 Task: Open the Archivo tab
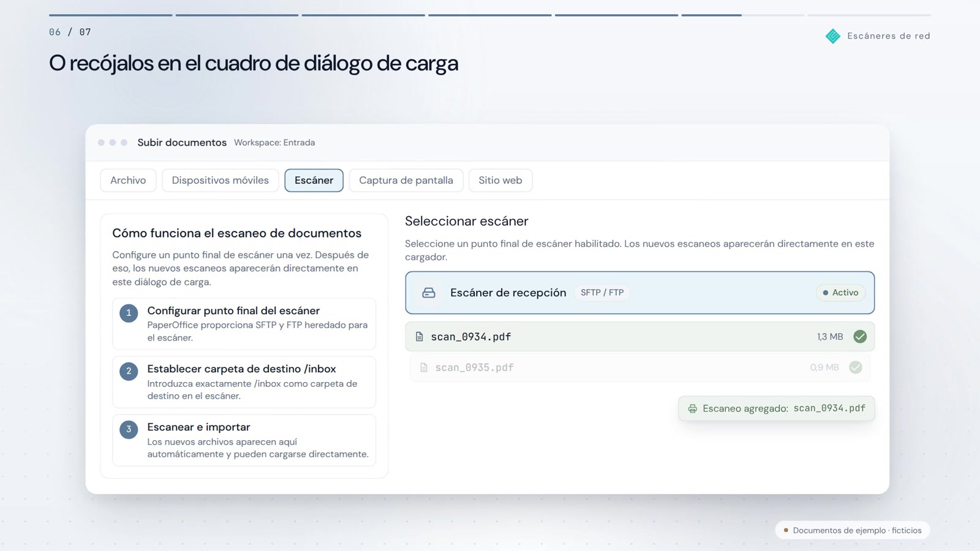[x=128, y=181]
